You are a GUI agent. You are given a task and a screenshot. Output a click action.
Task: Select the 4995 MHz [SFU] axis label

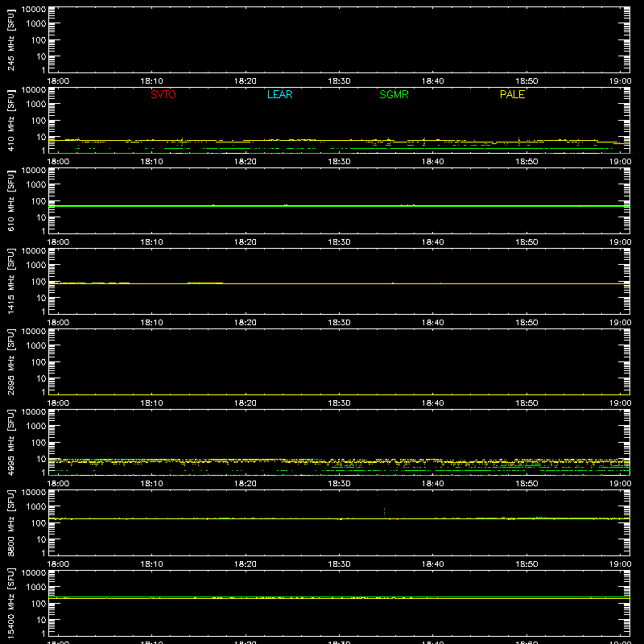[10, 442]
